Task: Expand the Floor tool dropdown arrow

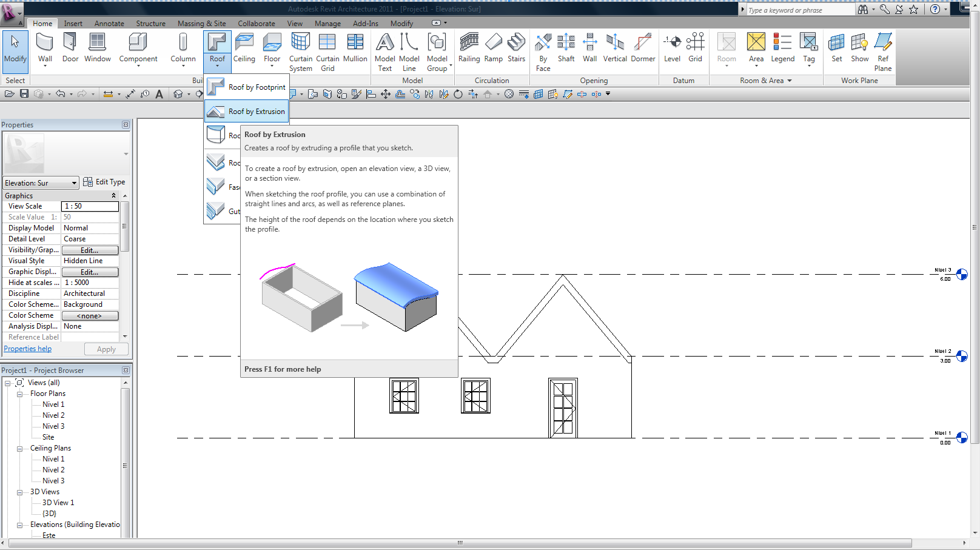Action: [272, 65]
